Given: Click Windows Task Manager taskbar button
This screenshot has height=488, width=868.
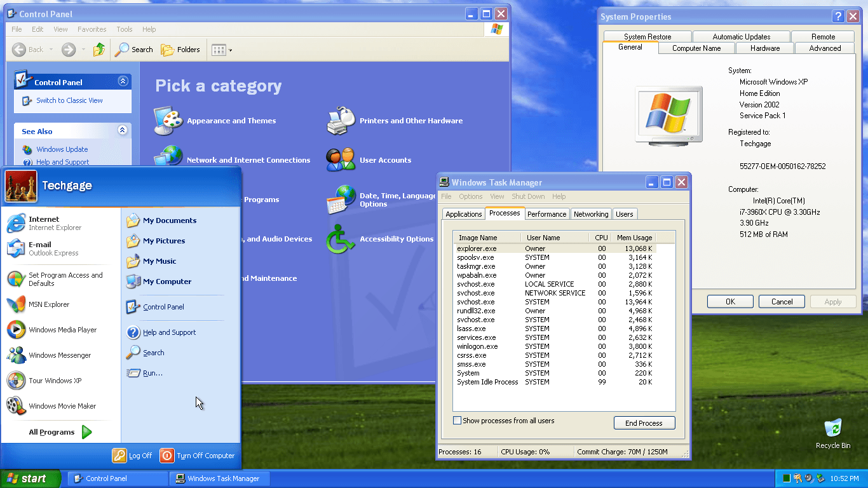Looking at the screenshot, I should click(x=220, y=478).
